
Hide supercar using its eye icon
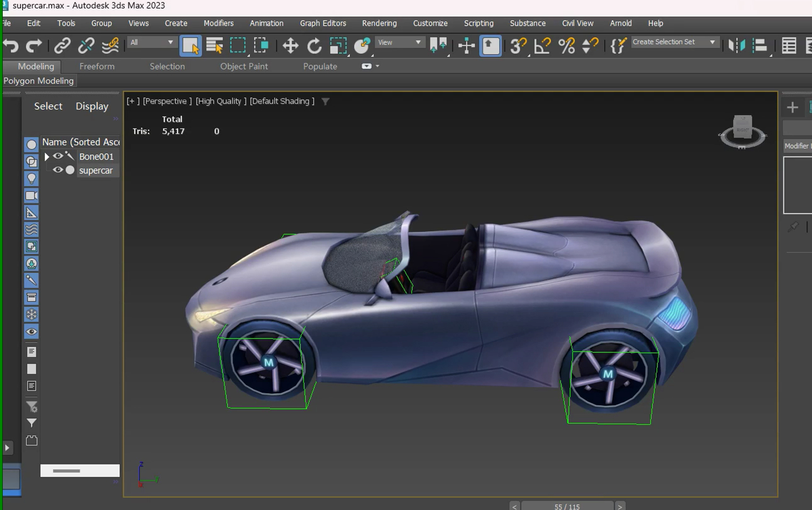tap(58, 170)
